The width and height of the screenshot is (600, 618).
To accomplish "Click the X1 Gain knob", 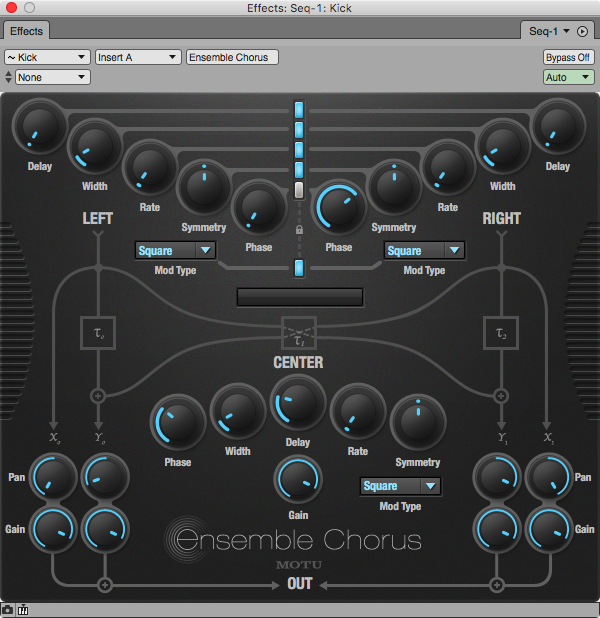I will tap(549, 529).
